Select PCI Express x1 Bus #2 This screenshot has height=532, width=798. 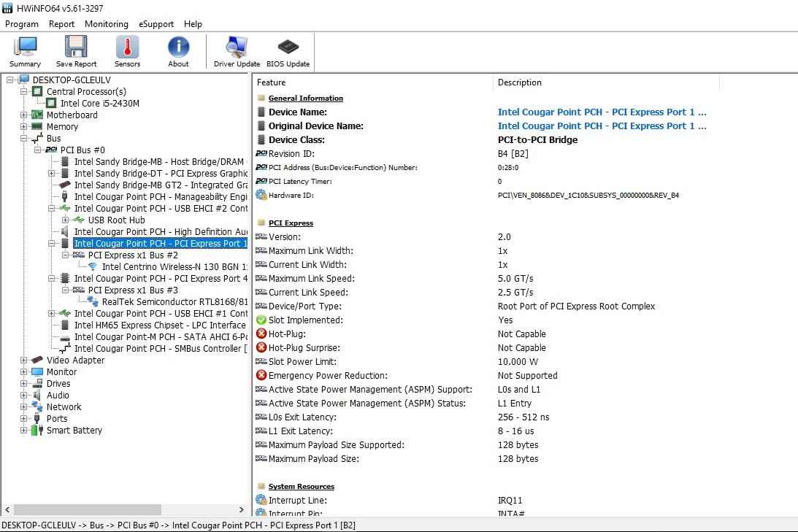point(133,255)
